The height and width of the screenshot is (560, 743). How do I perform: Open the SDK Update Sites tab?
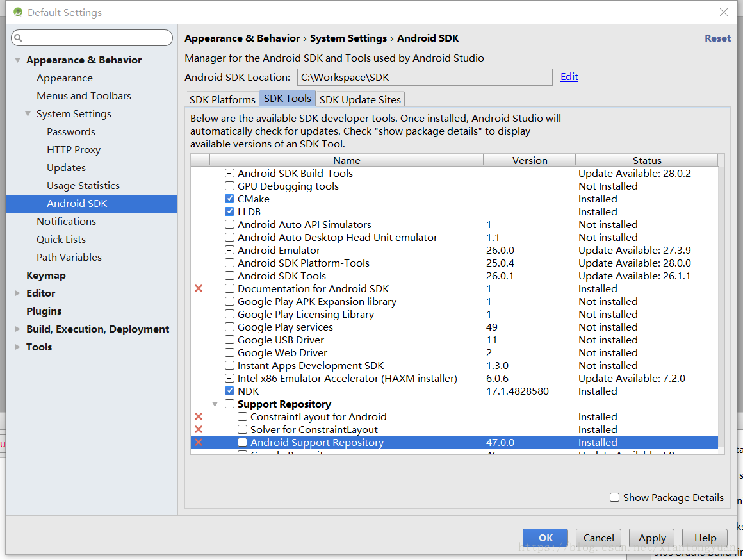click(360, 99)
